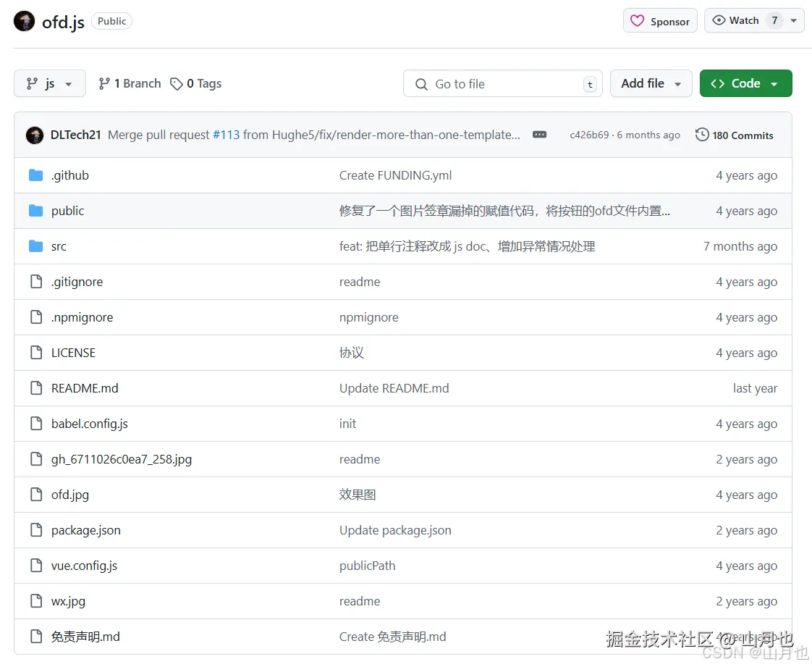Focus the Go to file search field
Viewport: 812px width, 667px height.
tap(502, 84)
